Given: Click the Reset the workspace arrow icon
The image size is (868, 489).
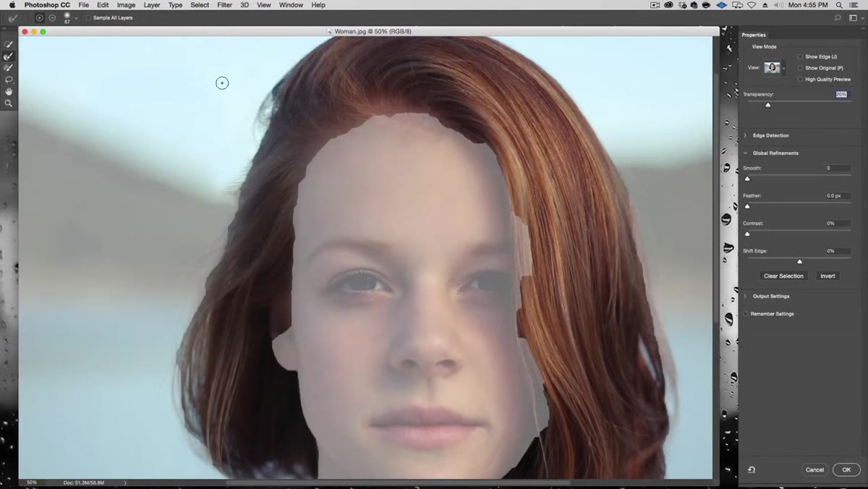Looking at the screenshot, I should (x=752, y=469).
